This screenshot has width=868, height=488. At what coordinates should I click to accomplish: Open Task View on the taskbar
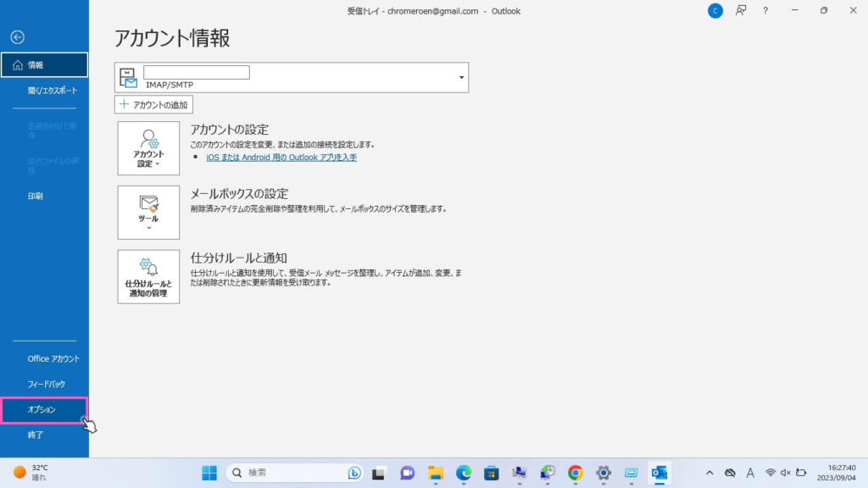(379, 473)
